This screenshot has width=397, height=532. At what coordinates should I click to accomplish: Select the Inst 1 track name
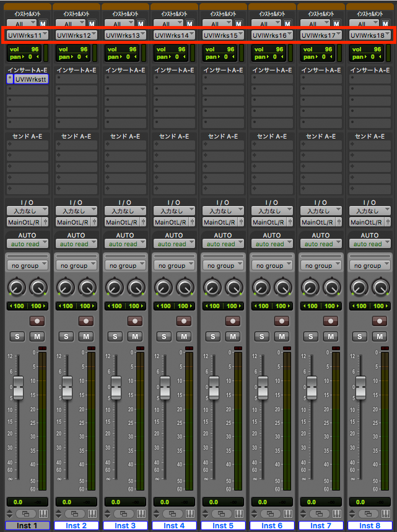[x=27, y=526]
